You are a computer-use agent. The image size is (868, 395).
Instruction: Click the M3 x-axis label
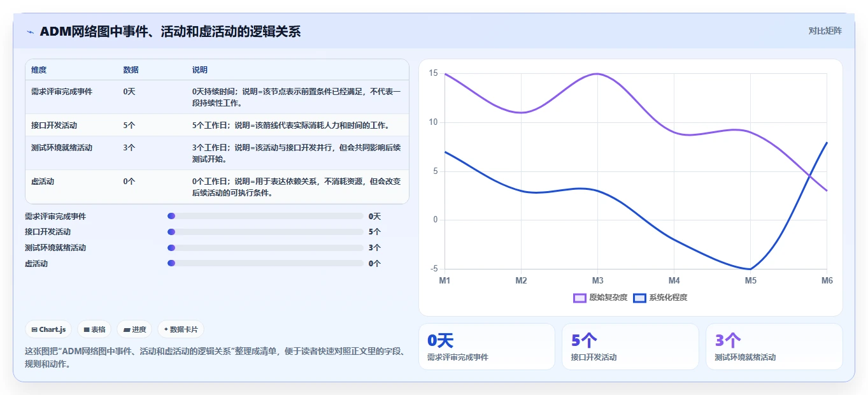coord(597,281)
